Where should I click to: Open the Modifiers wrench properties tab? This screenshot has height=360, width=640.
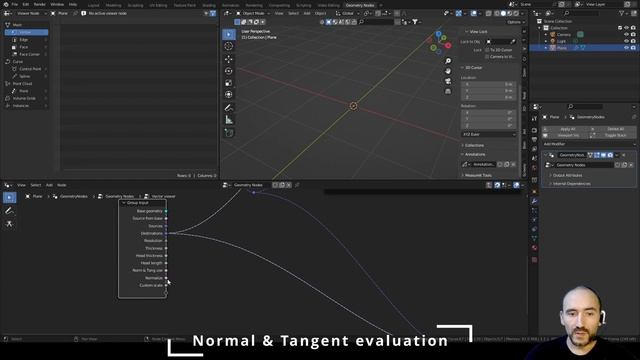(534, 201)
